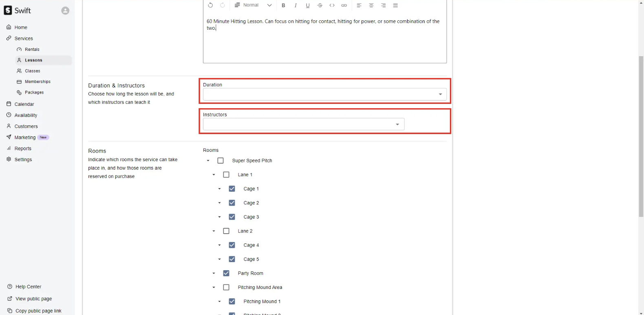Viewport: 644px width, 315px height.
Task: Click the Availability clock icon
Action: pyautogui.click(x=9, y=115)
